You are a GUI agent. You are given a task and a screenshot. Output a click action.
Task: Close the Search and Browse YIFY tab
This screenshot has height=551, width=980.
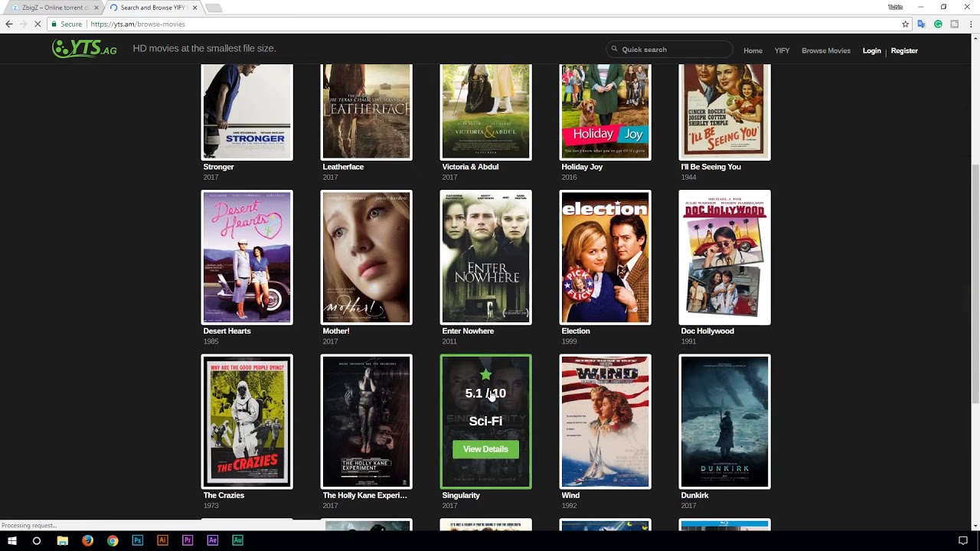[x=194, y=8]
